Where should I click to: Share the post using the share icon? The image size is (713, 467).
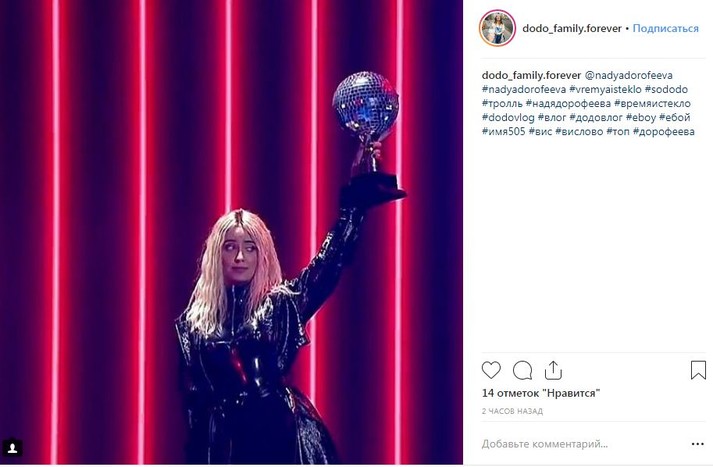pyautogui.click(x=553, y=370)
